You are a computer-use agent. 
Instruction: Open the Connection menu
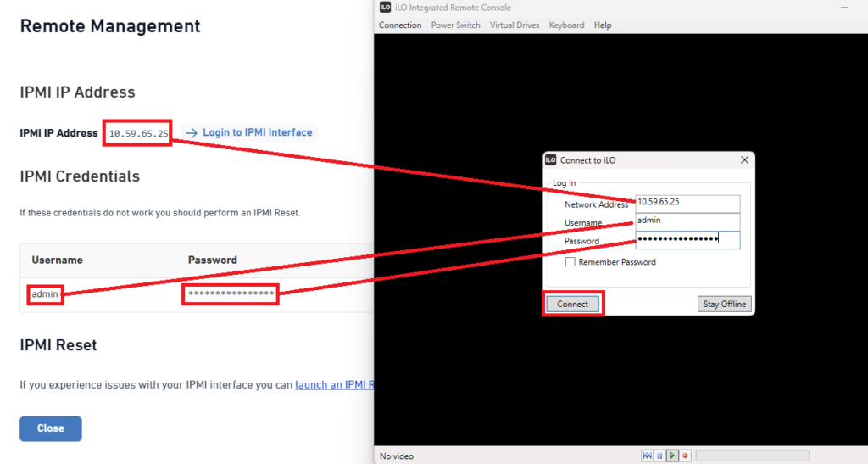pyautogui.click(x=400, y=25)
